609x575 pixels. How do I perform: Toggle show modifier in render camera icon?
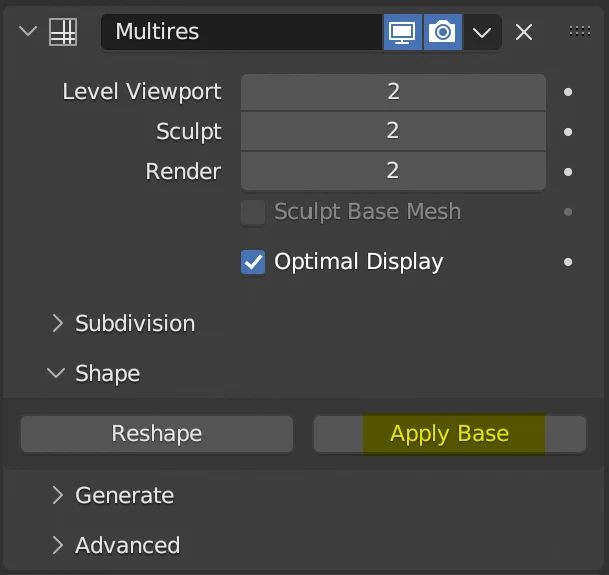click(x=441, y=32)
